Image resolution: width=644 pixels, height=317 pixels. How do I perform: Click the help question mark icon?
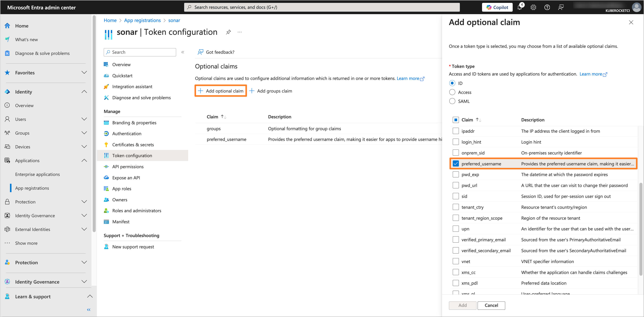pyautogui.click(x=547, y=7)
